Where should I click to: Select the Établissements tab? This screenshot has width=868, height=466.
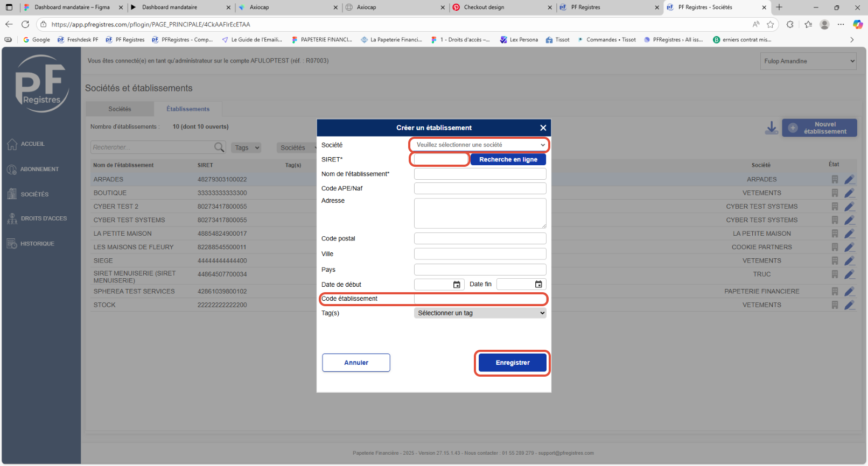tap(188, 109)
